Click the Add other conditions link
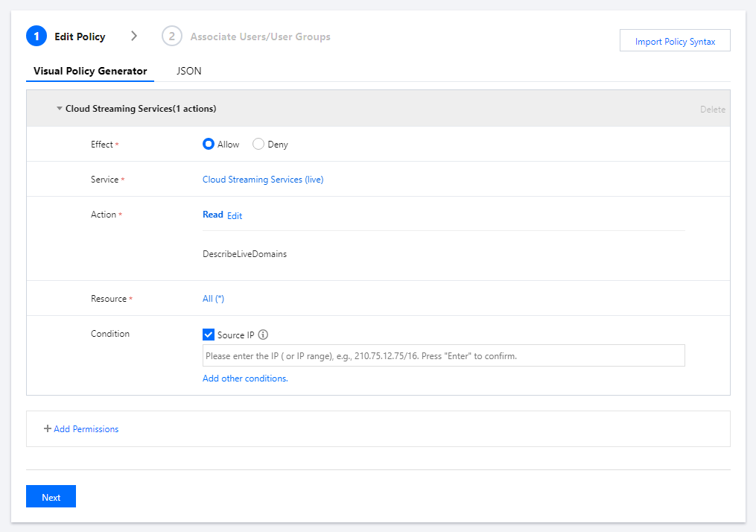The image size is (756, 532). [245, 379]
